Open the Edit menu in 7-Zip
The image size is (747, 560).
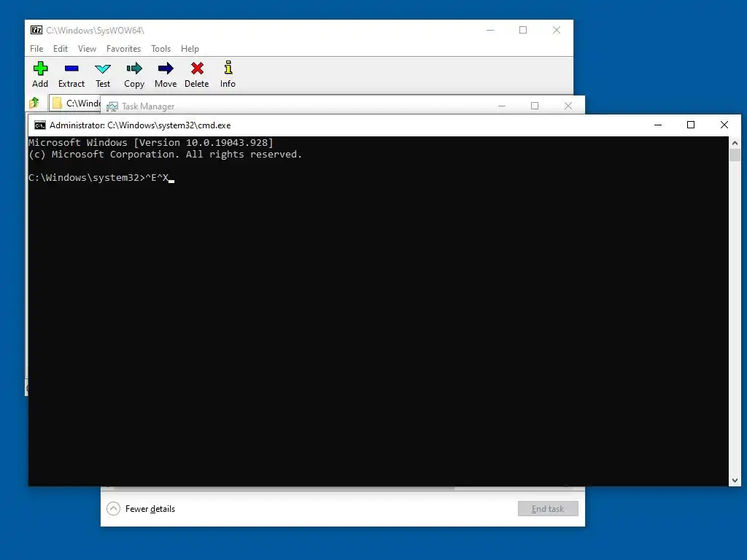(61, 49)
